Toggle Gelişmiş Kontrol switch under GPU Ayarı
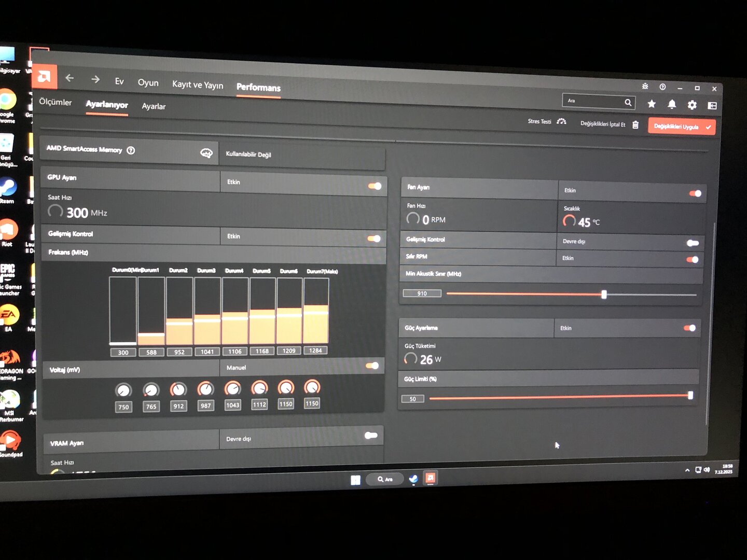 374,239
